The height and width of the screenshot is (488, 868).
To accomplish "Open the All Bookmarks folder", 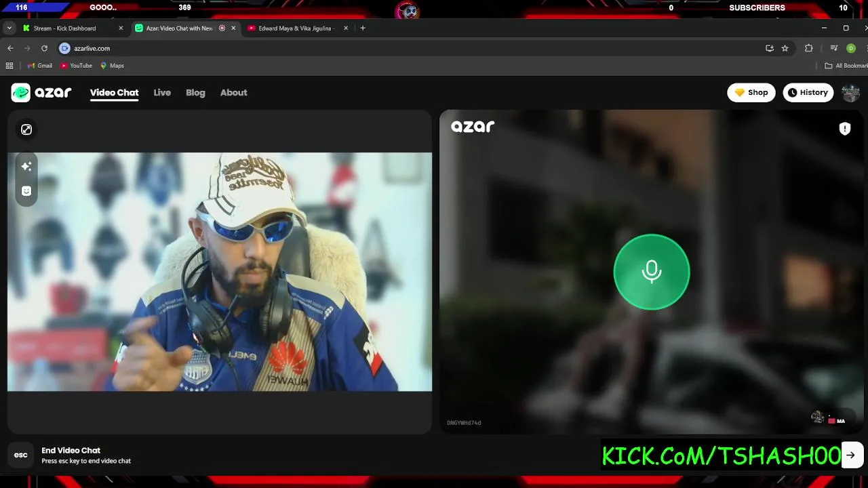I will [x=846, y=66].
